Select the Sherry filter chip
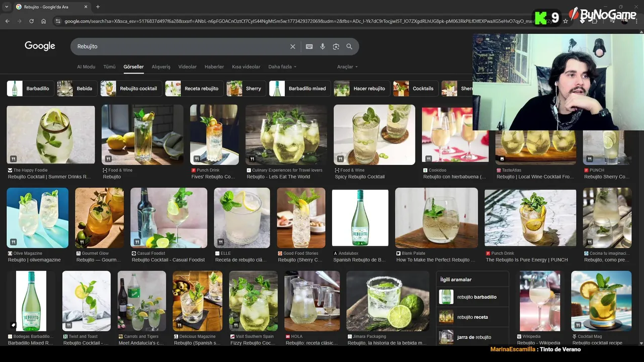 tap(246, 88)
